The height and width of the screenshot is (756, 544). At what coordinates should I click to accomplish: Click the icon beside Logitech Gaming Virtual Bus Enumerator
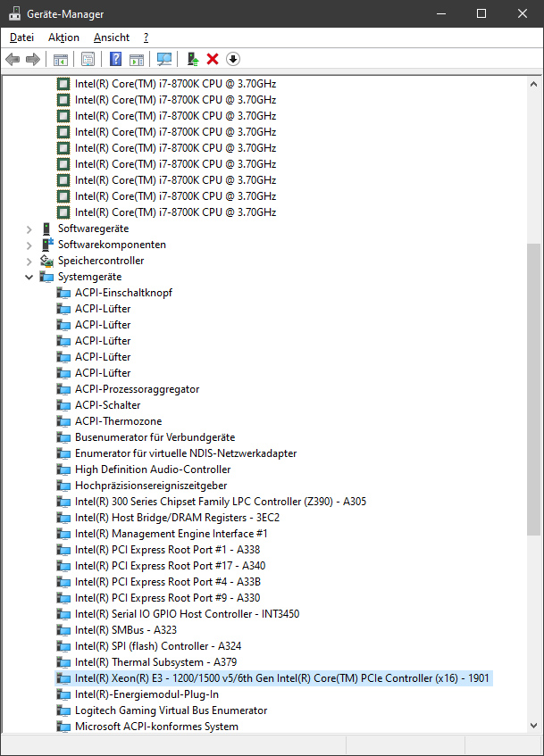pos(63,710)
